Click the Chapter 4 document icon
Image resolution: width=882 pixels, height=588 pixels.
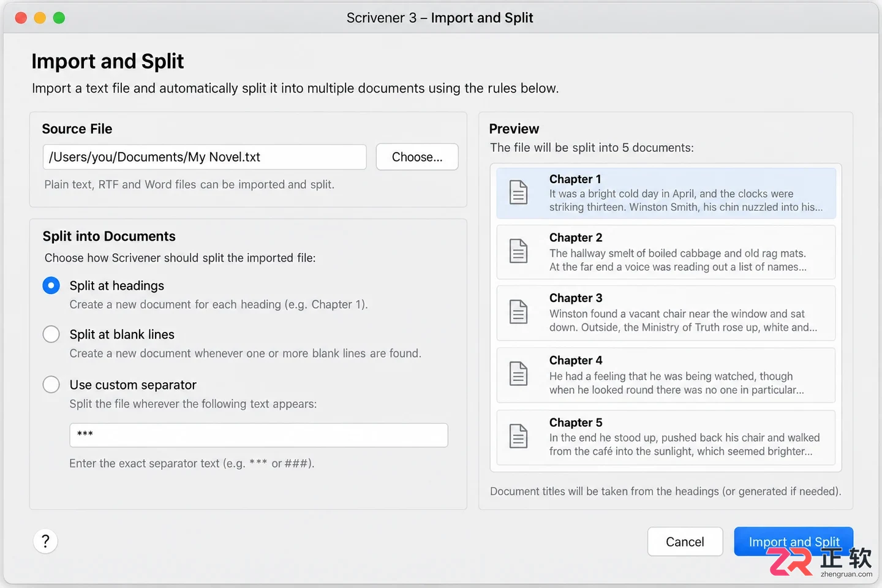(x=519, y=374)
